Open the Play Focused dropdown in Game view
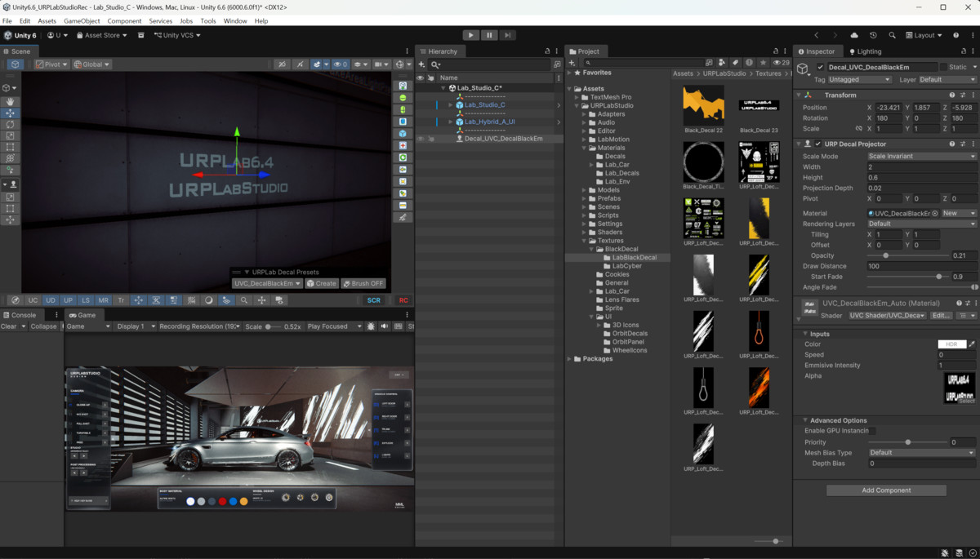The image size is (980, 559). pos(335,326)
